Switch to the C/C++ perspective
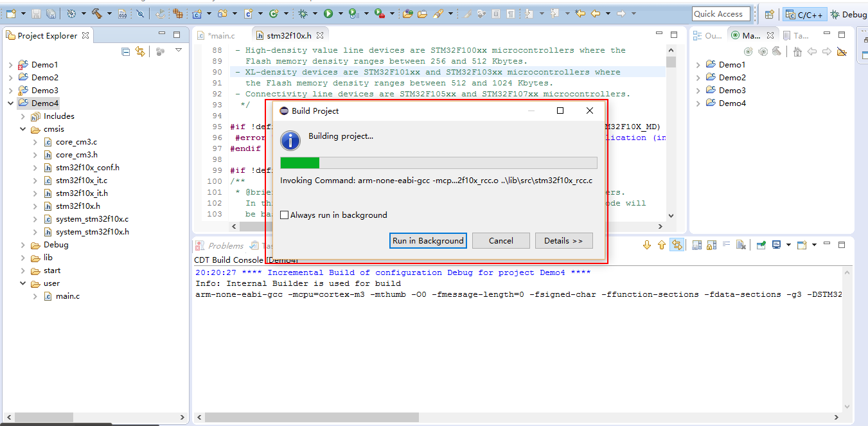868x426 pixels. tap(804, 14)
